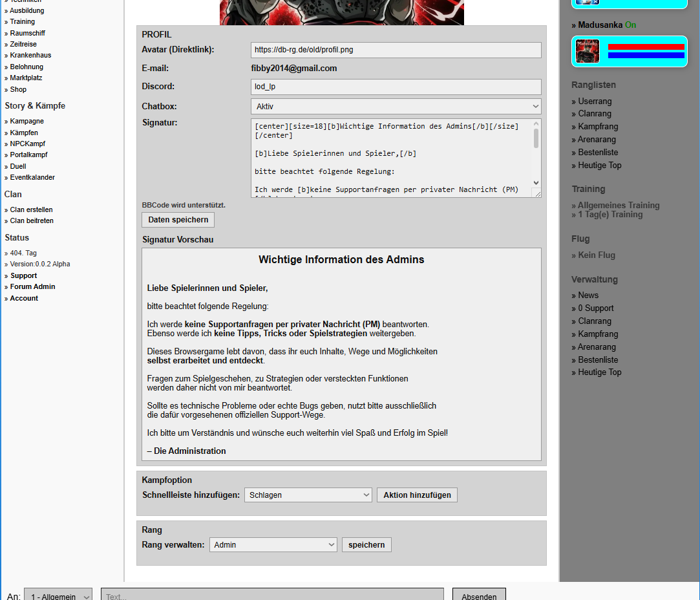The width and height of the screenshot is (700, 600).
Task: Open the Marktplatz menu link
Action: pyautogui.click(x=26, y=78)
